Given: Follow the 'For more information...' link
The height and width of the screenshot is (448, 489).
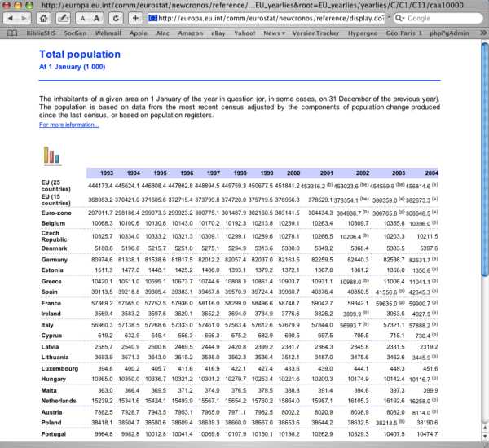Looking at the screenshot, I should (69, 125).
